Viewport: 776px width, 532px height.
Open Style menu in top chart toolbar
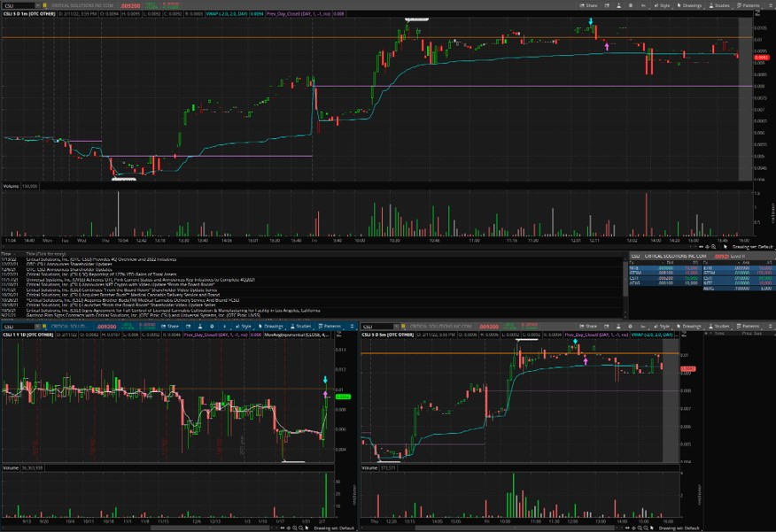coord(662,5)
